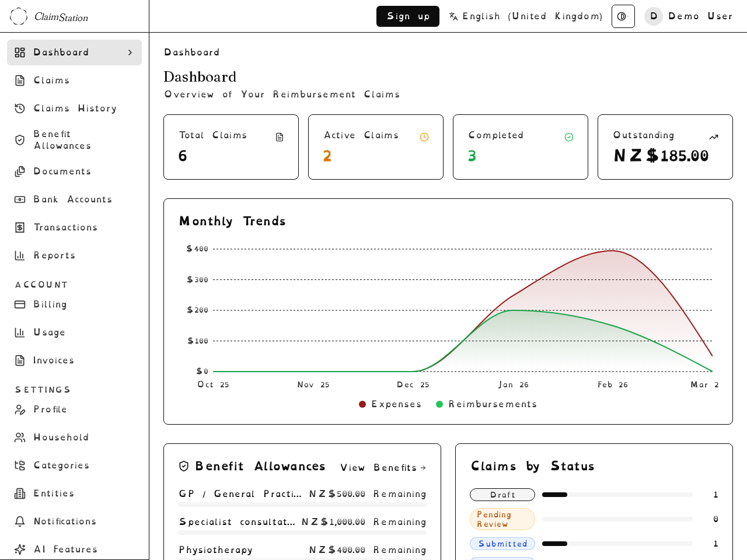Expand the Dashboard chevron in sidebar

[130, 52]
